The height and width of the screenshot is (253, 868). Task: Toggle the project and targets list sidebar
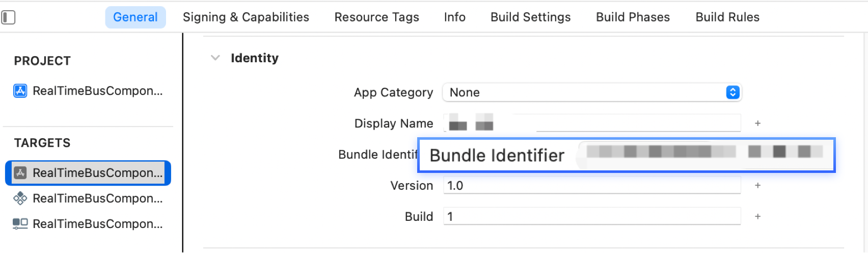click(x=9, y=17)
